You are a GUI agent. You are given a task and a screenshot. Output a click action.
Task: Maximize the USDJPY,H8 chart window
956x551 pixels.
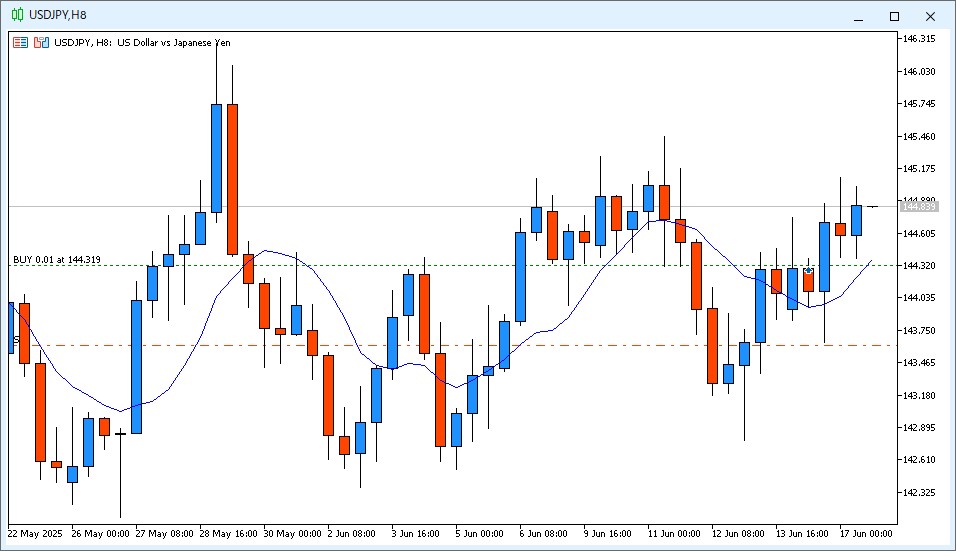click(894, 16)
